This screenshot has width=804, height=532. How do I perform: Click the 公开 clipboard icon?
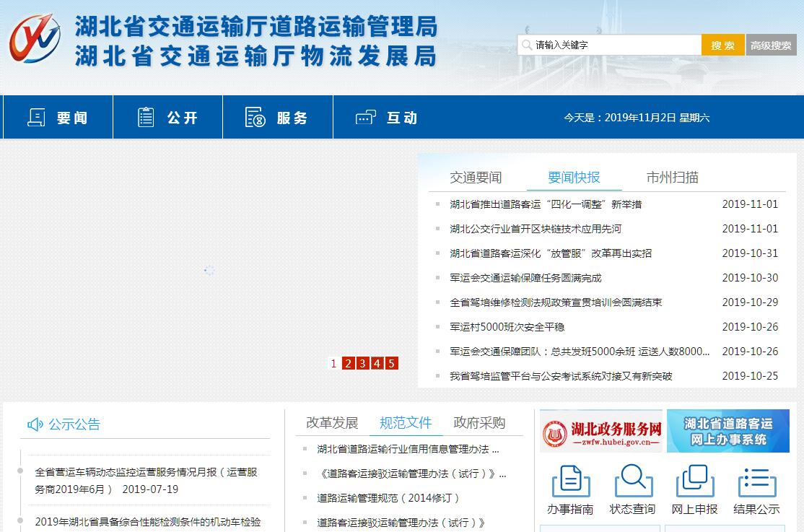[146, 117]
